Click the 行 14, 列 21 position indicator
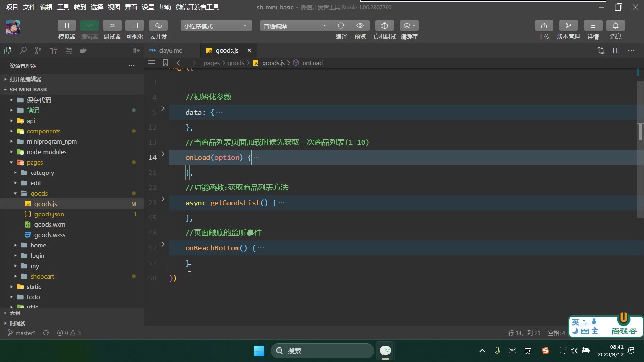 pyautogui.click(x=524, y=333)
